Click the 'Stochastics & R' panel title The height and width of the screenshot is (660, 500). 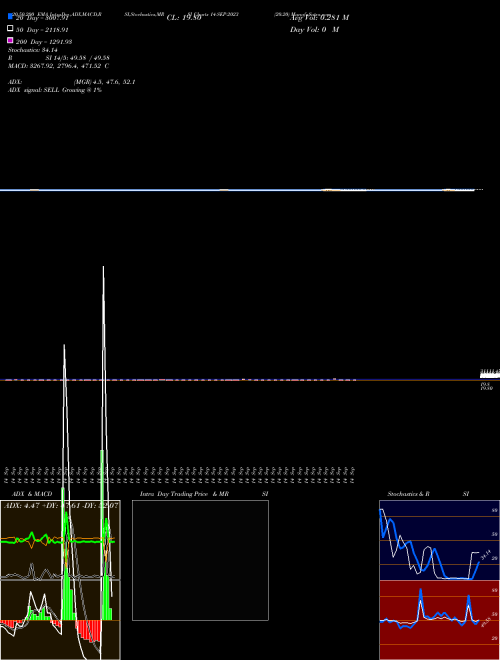click(409, 494)
